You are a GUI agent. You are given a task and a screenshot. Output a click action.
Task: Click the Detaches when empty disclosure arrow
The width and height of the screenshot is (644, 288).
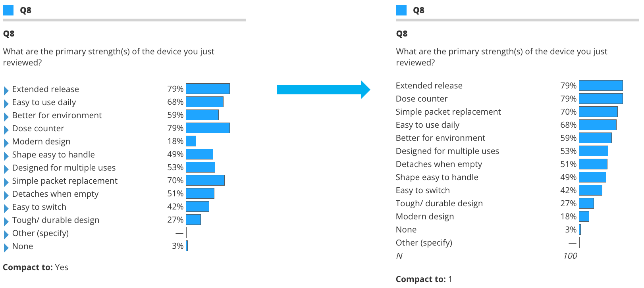coord(6,195)
